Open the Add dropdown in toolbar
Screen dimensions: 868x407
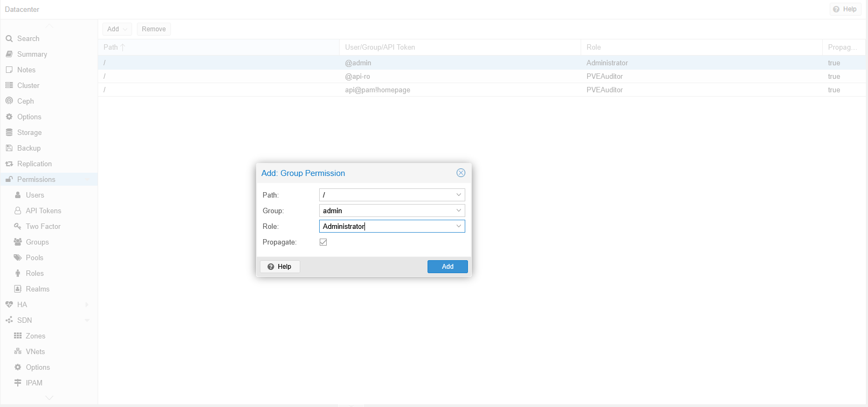[x=118, y=29]
